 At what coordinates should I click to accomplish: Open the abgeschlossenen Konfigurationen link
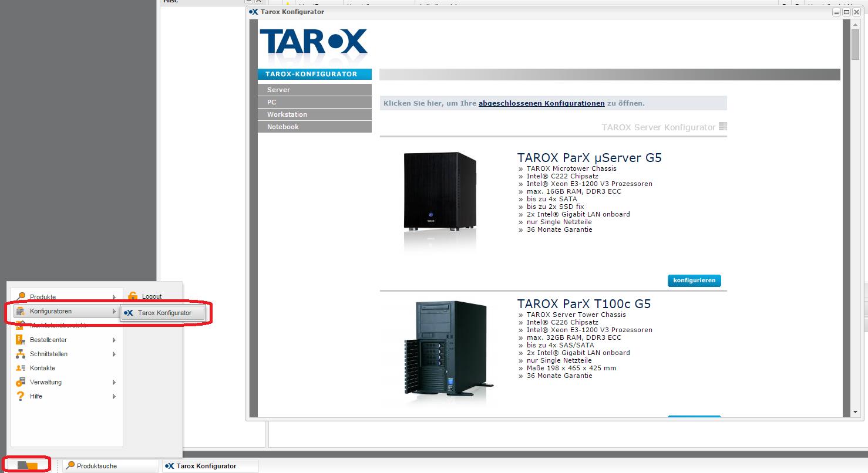[541, 103]
